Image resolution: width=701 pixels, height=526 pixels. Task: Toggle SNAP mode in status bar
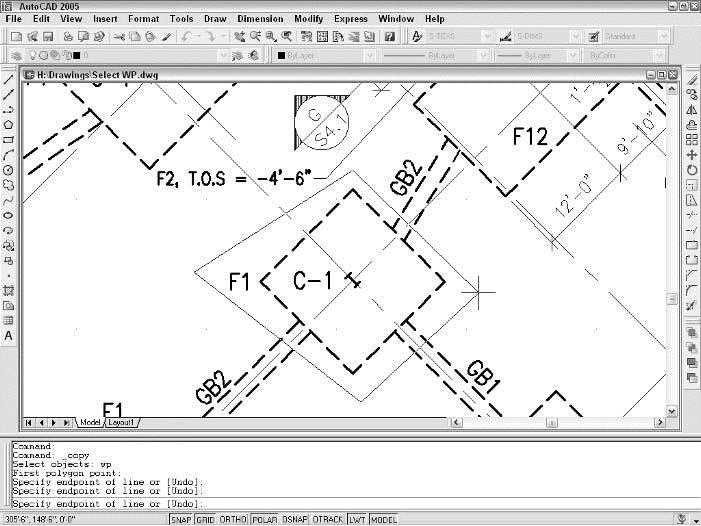pos(182,520)
